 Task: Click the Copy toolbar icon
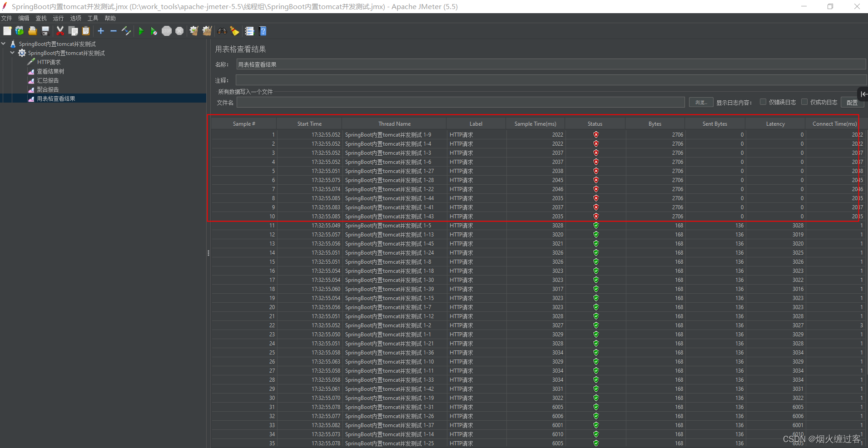pyautogui.click(x=73, y=31)
